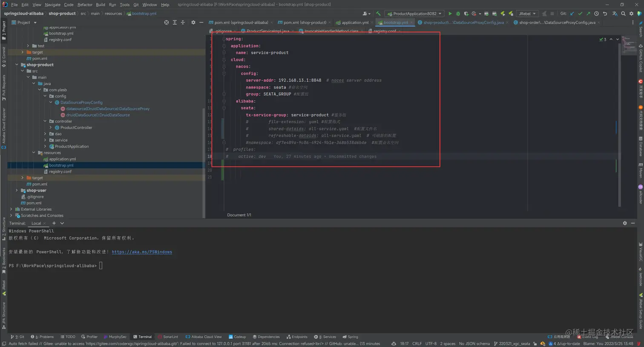Screen dimensions: 644x347
Task: Expand the dao package
Action: click(45, 134)
